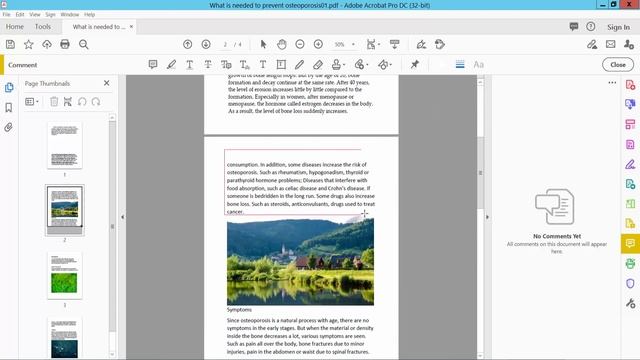Image resolution: width=640 pixels, height=360 pixels.
Task: Delete selected page trash icon
Action: pos(54,102)
